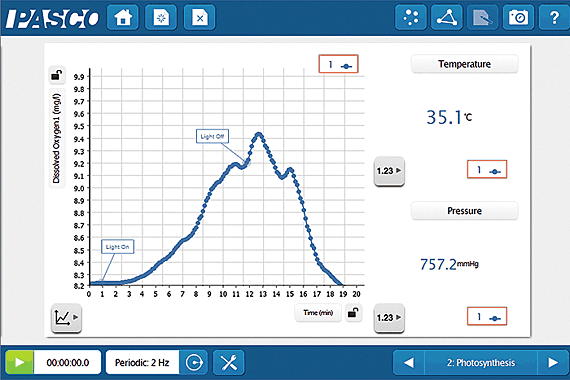Open the Pressure measurement selector

464,211
